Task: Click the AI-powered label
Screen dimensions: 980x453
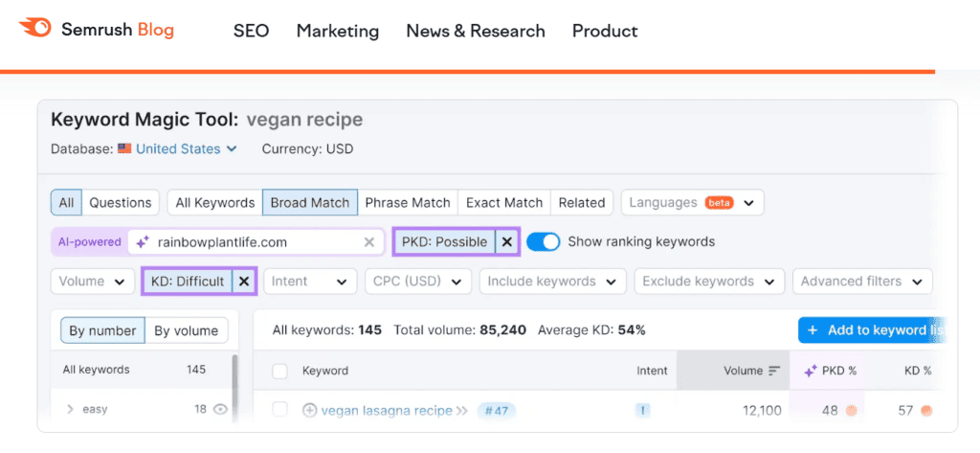Action: coord(89,242)
